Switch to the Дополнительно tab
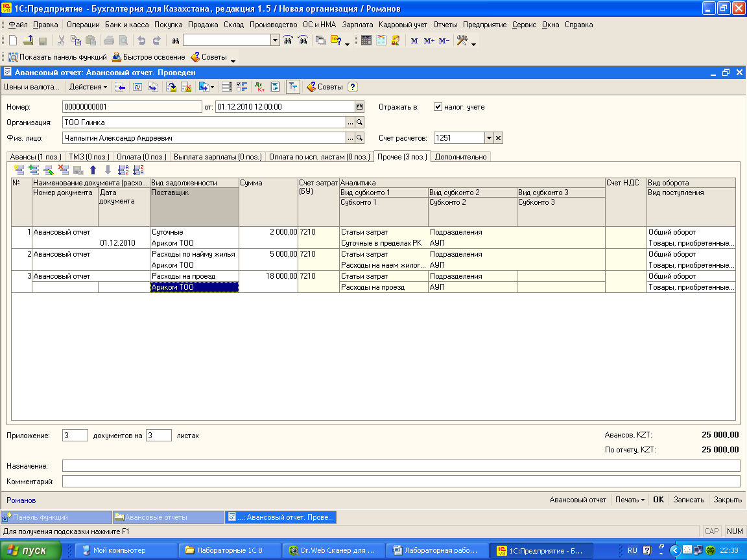Viewport: 747px width, 560px height. point(460,157)
